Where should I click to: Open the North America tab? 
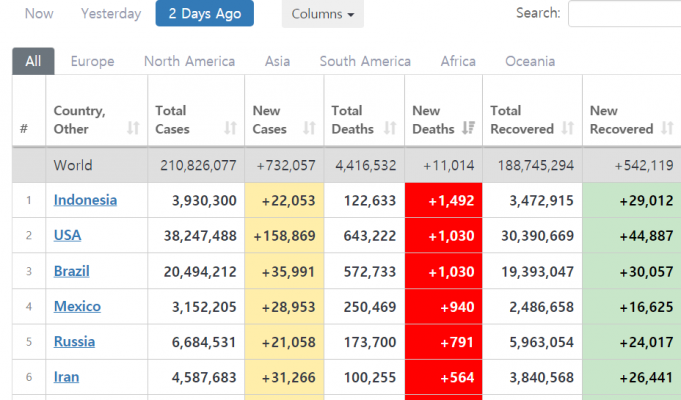pyautogui.click(x=189, y=61)
